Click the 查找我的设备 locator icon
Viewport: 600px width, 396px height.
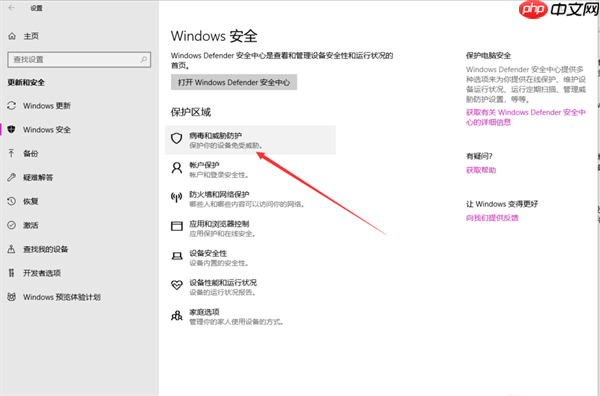pyautogui.click(x=11, y=249)
